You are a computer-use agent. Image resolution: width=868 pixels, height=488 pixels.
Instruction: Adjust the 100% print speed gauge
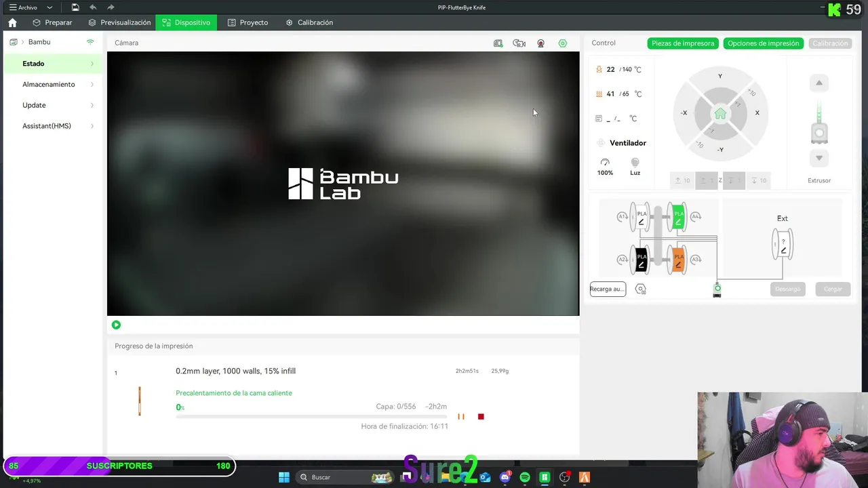pyautogui.click(x=605, y=167)
